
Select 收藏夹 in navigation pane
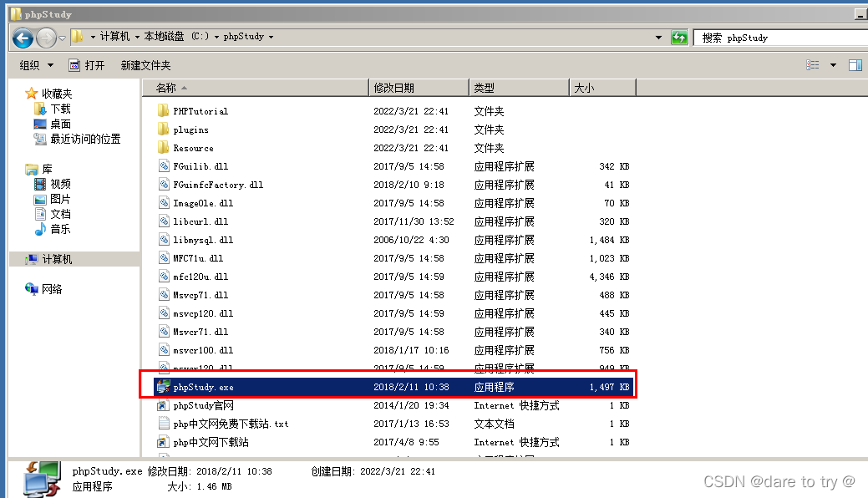[57, 94]
